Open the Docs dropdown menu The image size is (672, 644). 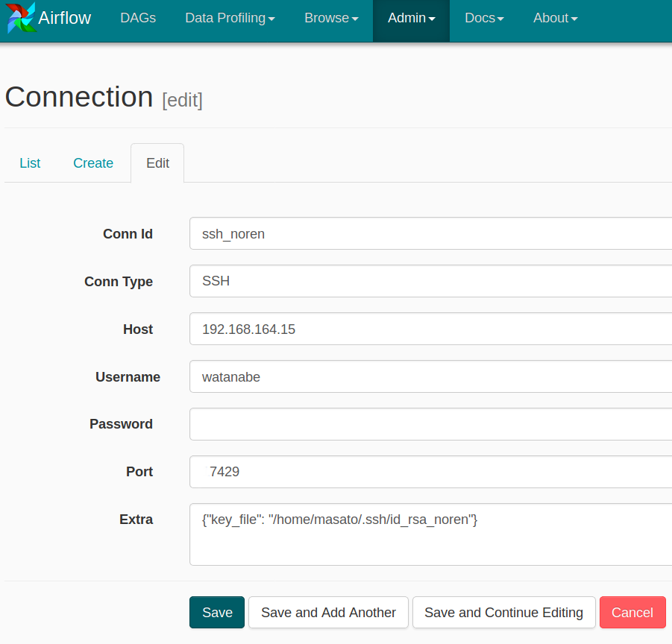483,18
